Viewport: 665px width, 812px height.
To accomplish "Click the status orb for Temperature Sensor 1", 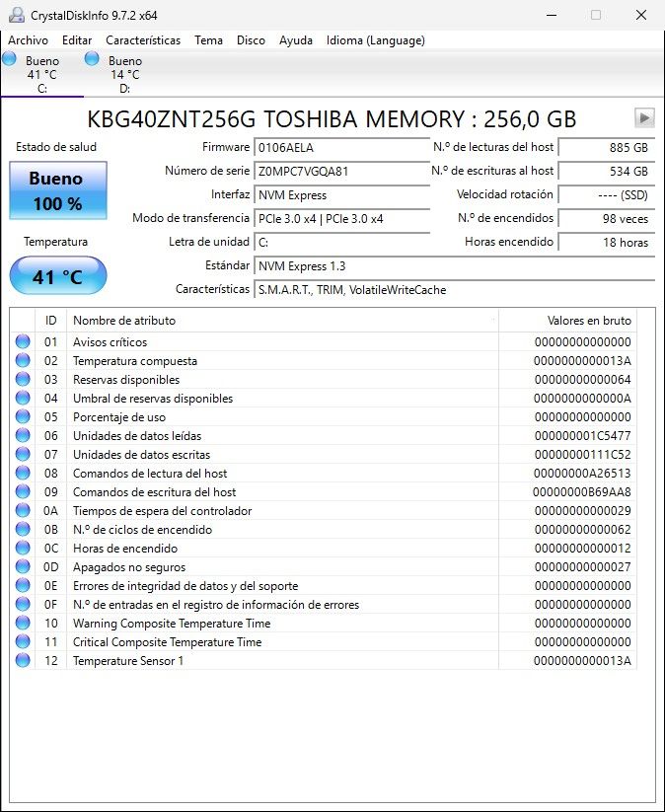I will 23,660.
